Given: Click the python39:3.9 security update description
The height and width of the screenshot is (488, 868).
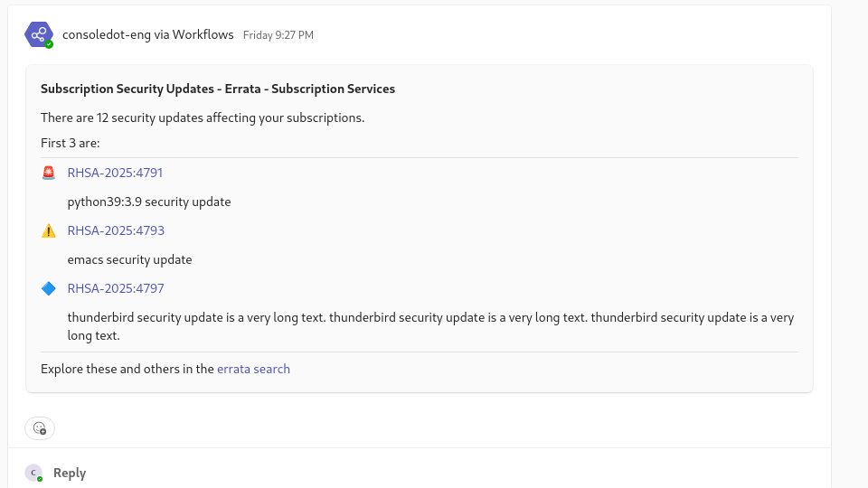Looking at the screenshot, I should click(149, 202).
